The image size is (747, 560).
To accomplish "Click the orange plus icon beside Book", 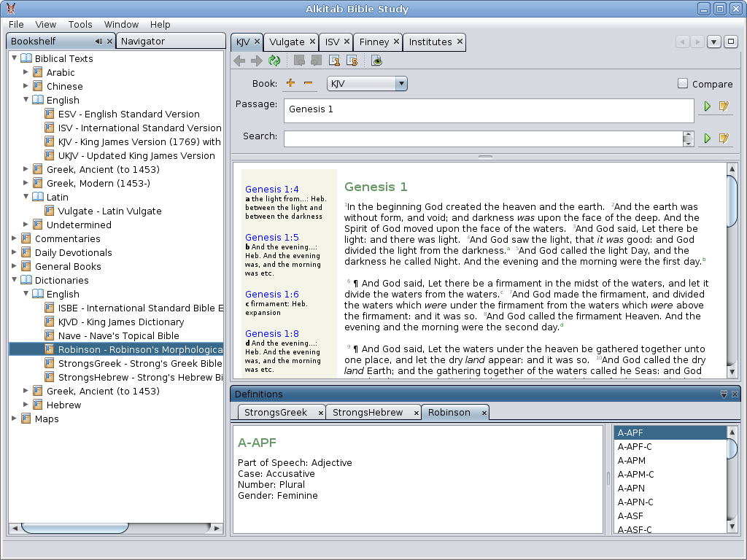I will 290,83.
